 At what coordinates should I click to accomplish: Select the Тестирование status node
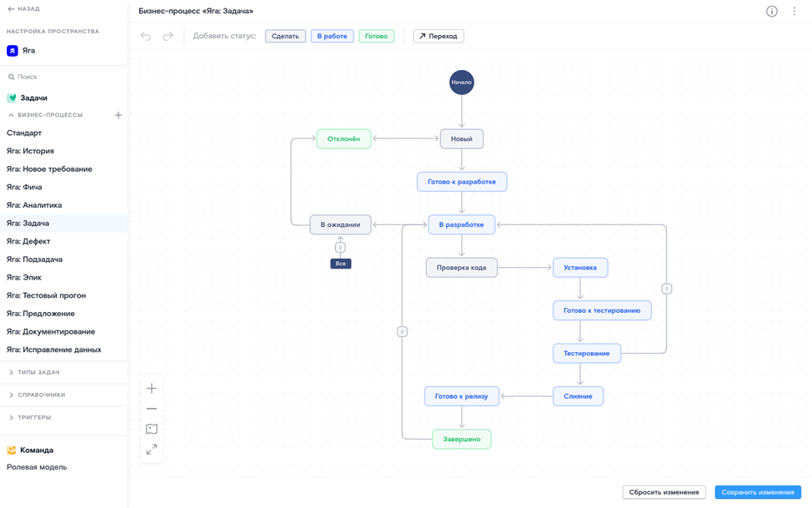click(x=586, y=354)
